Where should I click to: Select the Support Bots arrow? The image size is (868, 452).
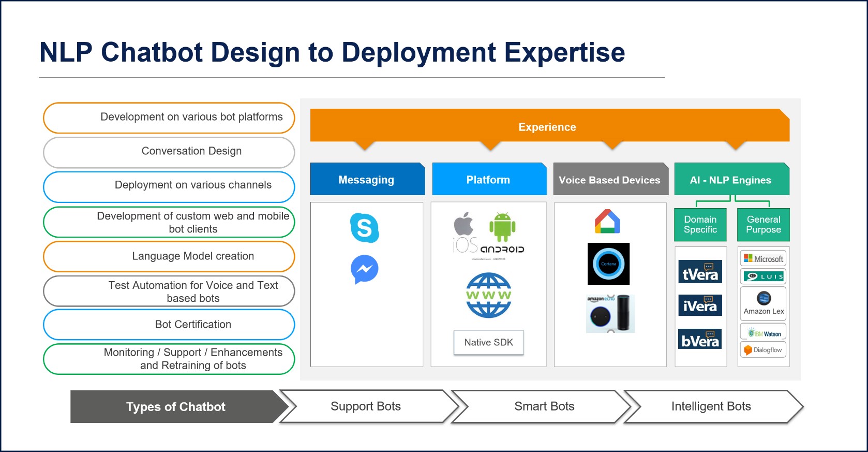coord(366,406)
